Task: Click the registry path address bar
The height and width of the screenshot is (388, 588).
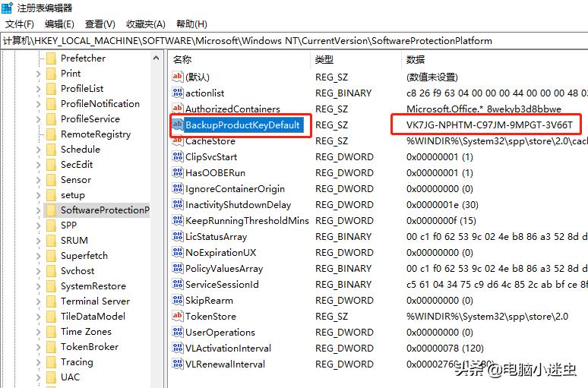Action: (294, 41)
